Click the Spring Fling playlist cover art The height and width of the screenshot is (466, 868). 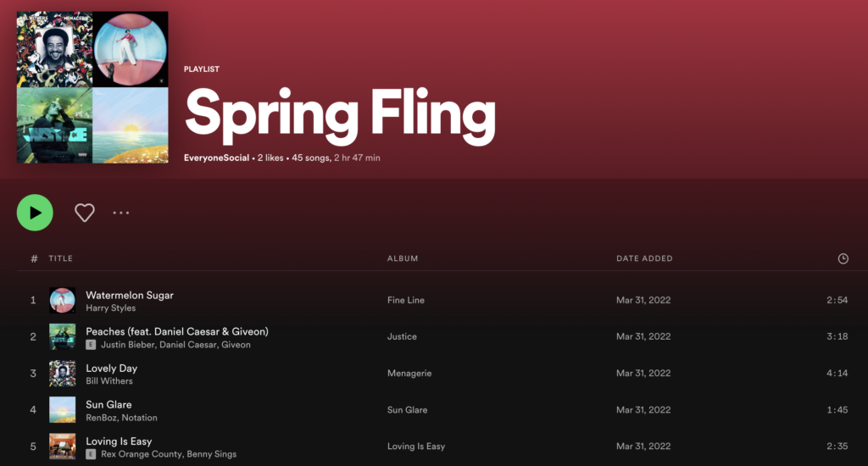[92, 88]
